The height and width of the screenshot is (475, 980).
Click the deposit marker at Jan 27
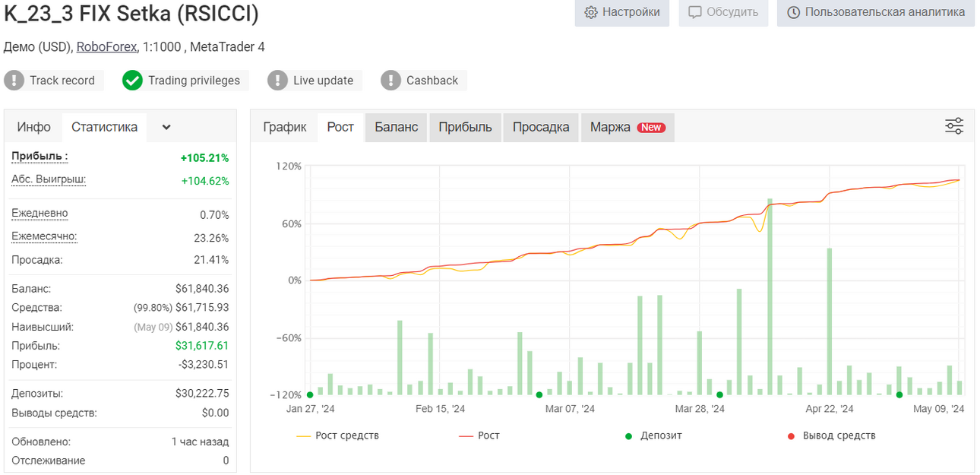click(x=310, y=394)
